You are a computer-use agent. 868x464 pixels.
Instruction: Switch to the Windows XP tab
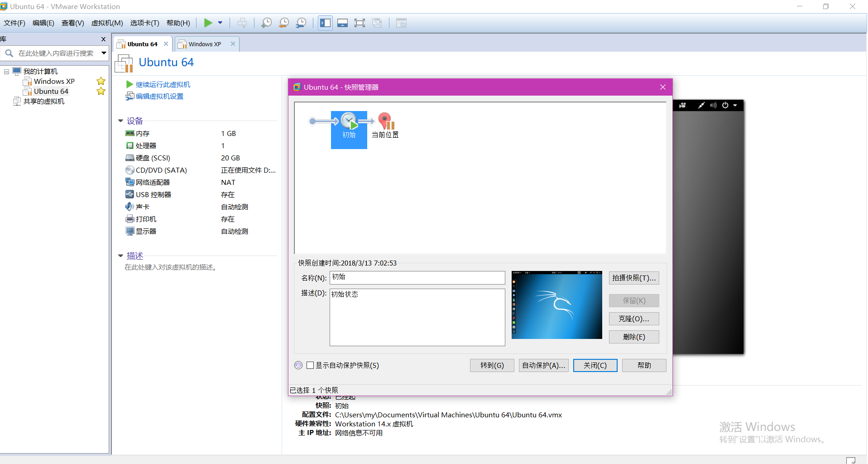click(x=205, y=44)
